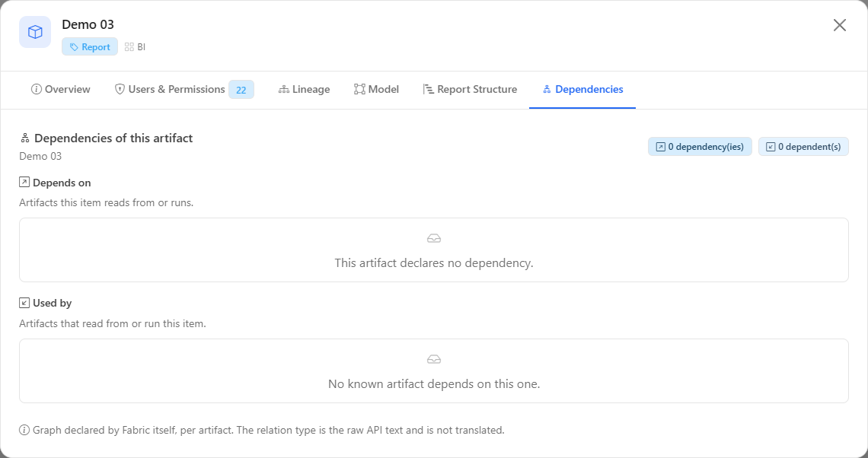The width and height of the screenshot is (868, 458).
Task: Click 'Artifacts this item reads from or runs.'
Action: [x=107, y=202]
